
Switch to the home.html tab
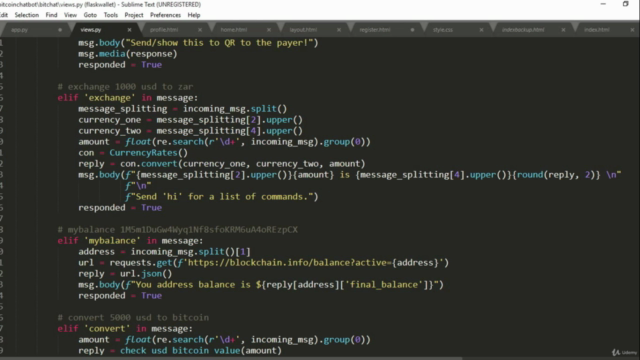(x=233, y=30)
